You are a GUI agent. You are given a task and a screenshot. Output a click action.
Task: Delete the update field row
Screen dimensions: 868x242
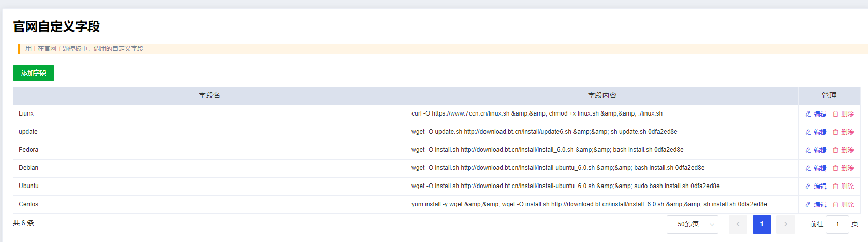[x=843, y=132]
